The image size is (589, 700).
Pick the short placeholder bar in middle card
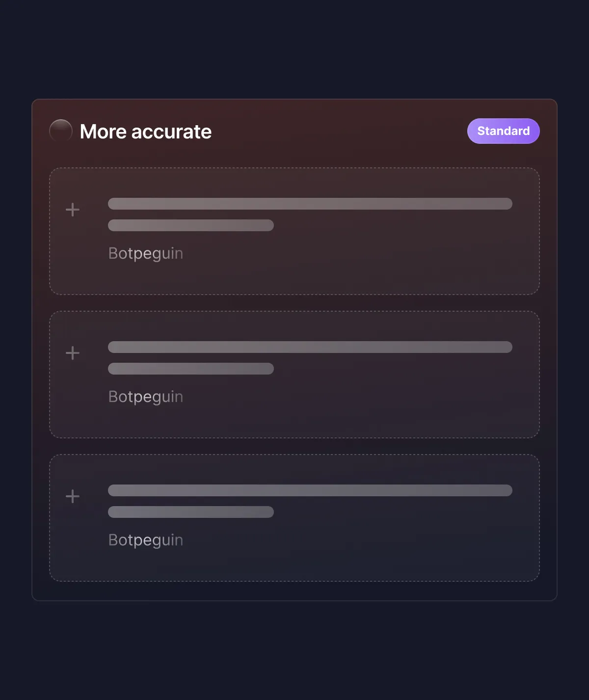click(x=190, y=369)
